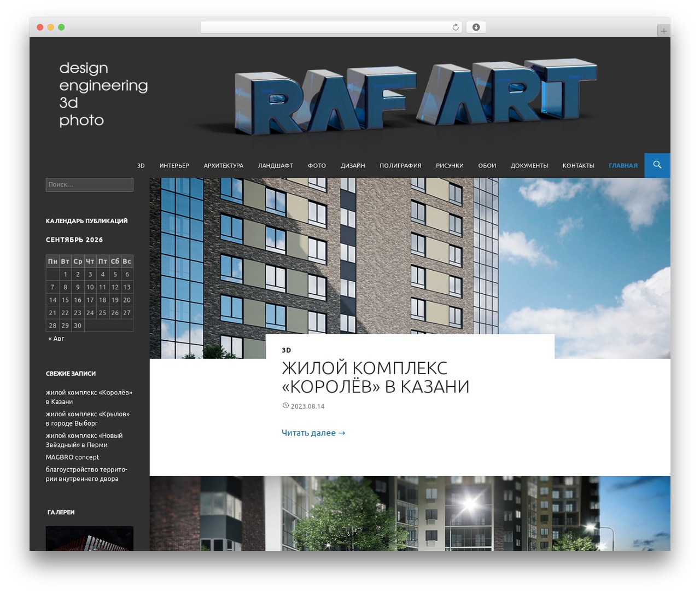Open the ПОЛИГРАФИЯ menu item
This screenshot has height=593, width=700.
[x=400, y=166]
